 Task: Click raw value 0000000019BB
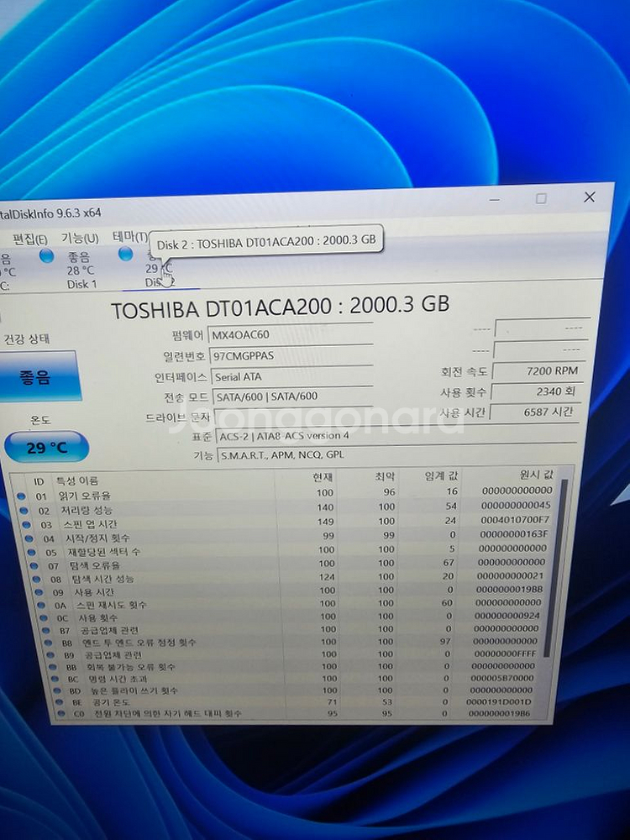click(x=510, y=590)
